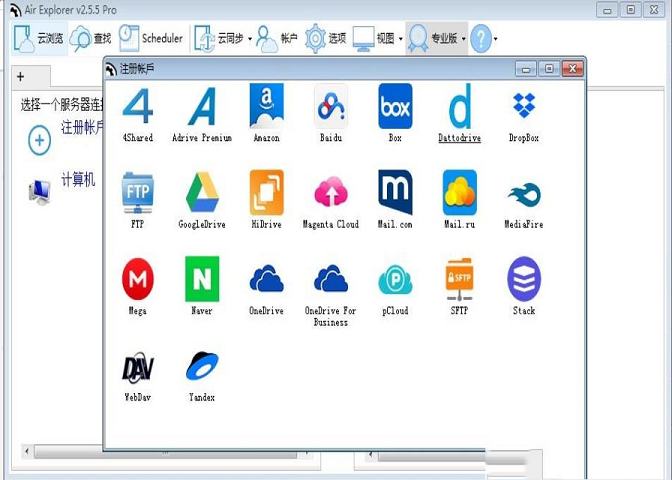
Task: Click the 专业版 pro edition button
Action: [432, 39]
